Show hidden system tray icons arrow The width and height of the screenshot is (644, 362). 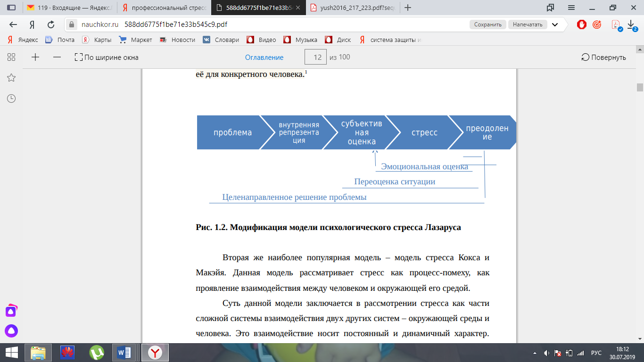coord(535,353)
